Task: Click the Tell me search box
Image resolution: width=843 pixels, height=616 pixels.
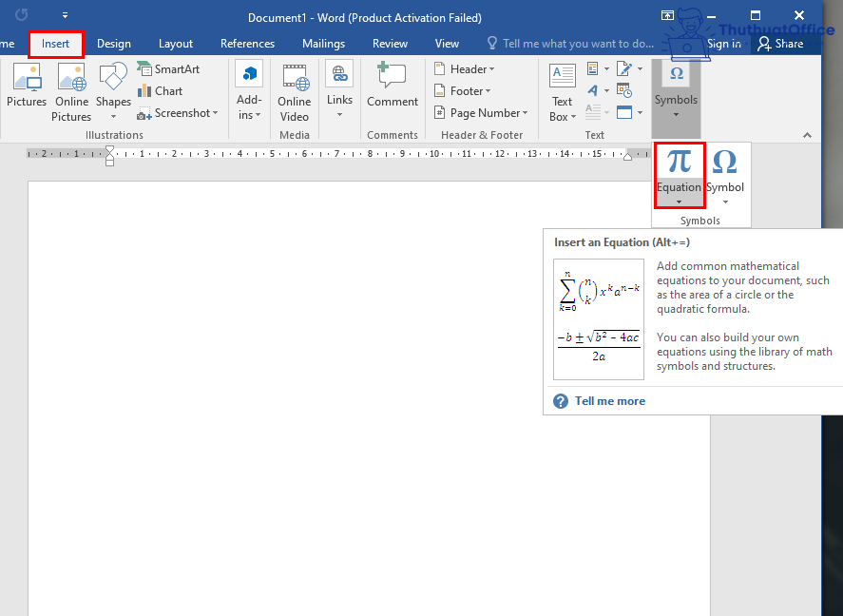Action: pyautogui.click(x=578, y=44)
